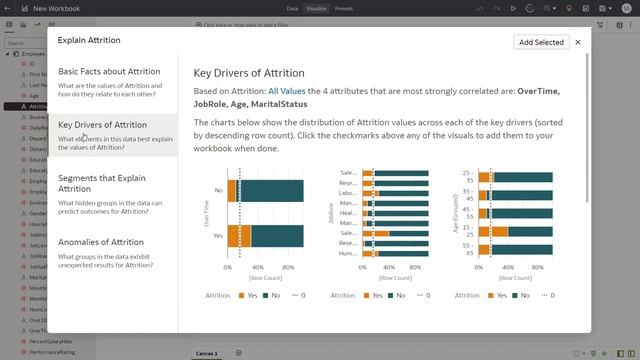This screenshot has width=640, height=360.
Task: Click the dotted 0 legend entry under OverTime
Action: [x=298, y=296]
